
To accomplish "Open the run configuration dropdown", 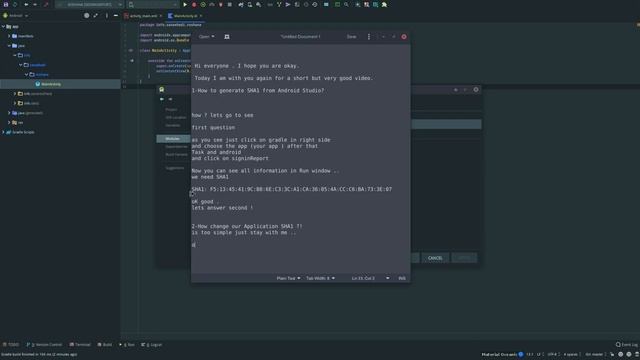I will [89, 4].
